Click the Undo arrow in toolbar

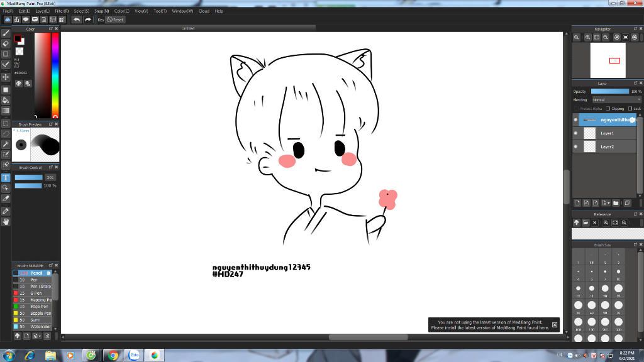pos(76,19)
